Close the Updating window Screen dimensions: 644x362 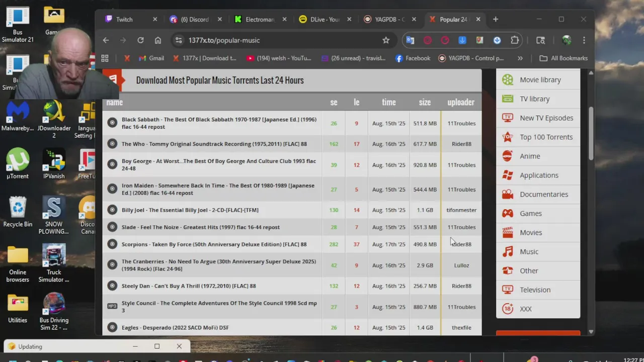pyautogui.click(x=179, y=346)
